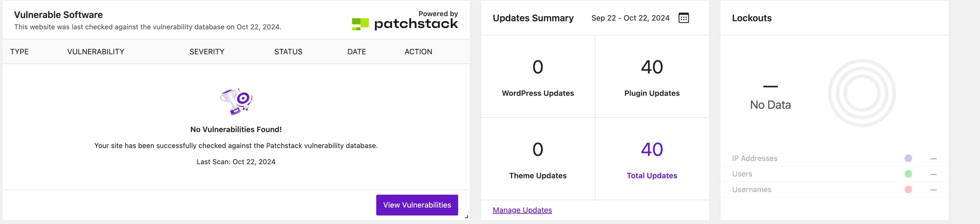Open the Sep 22 - Oct 22 date dropdown

(x=630, y=18)
